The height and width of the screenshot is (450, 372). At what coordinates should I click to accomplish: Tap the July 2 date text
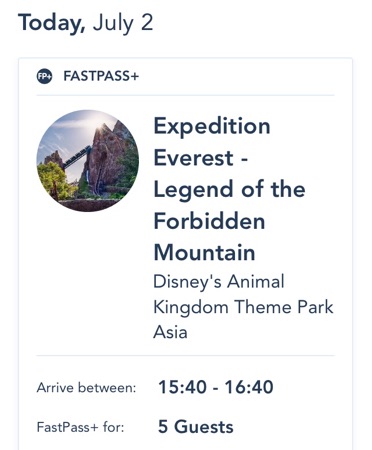123,23
